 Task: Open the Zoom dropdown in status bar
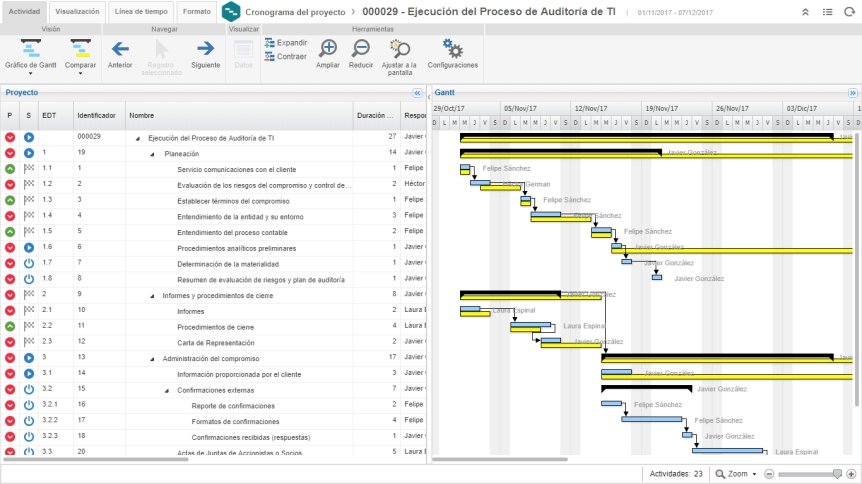[x=737, y=474]
